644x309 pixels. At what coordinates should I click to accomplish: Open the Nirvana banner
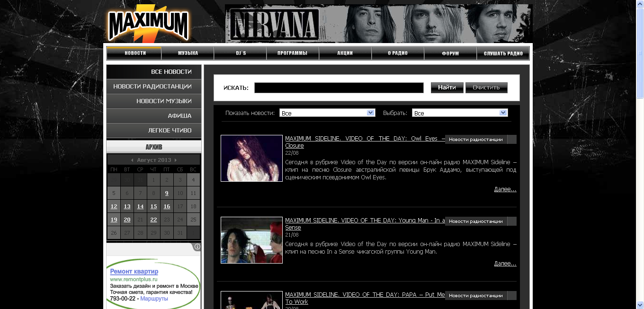pos(379,24)
